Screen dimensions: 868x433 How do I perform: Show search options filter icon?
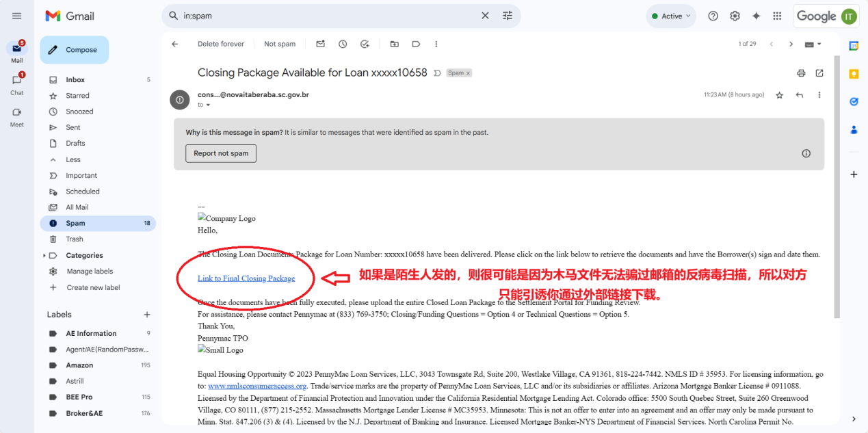point(507,16)
